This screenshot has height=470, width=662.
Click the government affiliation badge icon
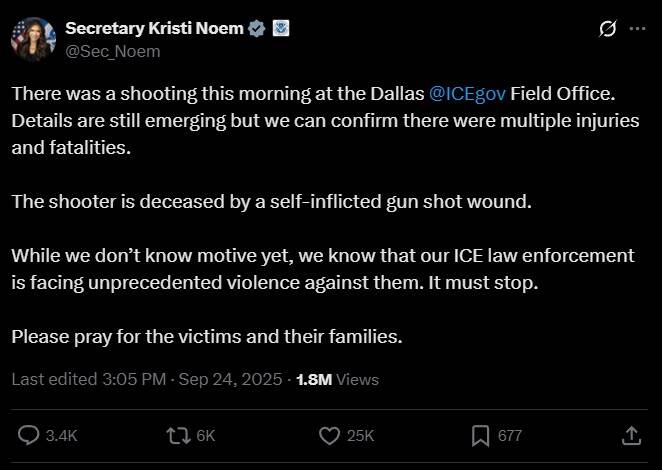coord(280,28)
